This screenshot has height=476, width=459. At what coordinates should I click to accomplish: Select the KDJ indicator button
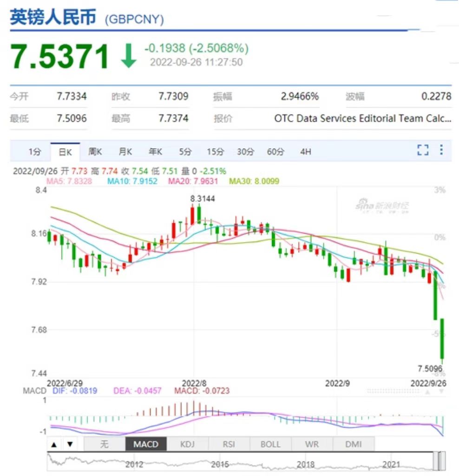pyautogui.click(x=188, y=444)
